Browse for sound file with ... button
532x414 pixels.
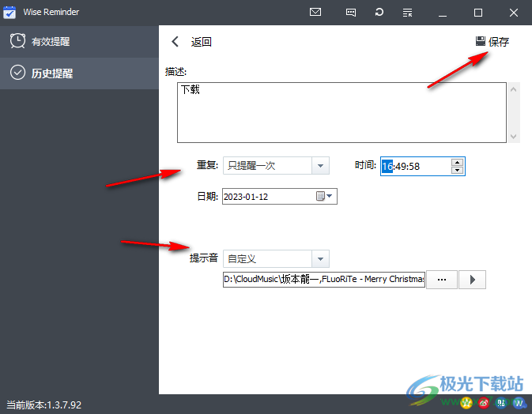click(x=442, y=280)
